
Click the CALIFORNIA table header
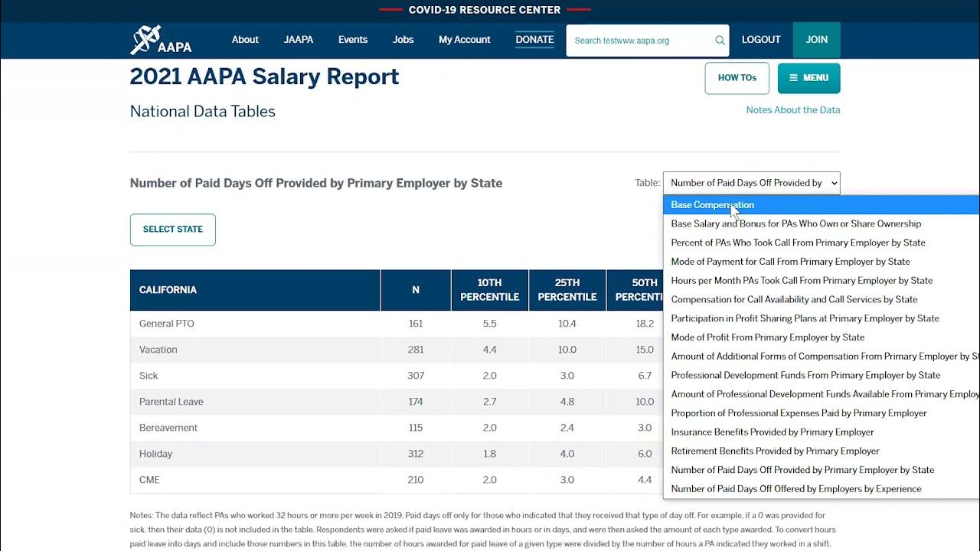tap(255, 290)
